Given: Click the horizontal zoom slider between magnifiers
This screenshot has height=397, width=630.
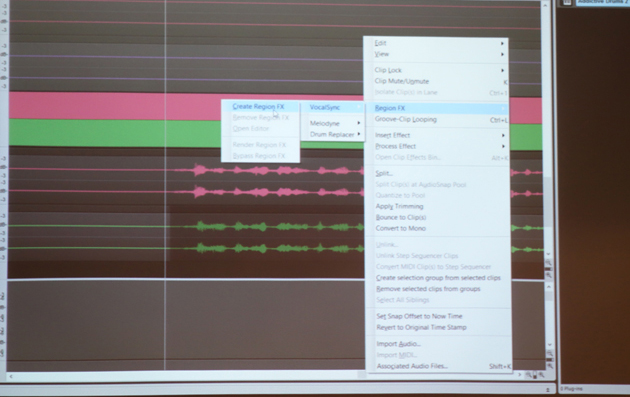Looking at the screenshot, I should [535, 375].
